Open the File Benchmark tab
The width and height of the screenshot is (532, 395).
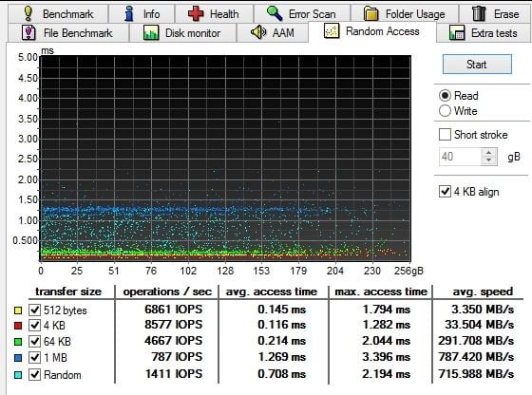point(67,33)
